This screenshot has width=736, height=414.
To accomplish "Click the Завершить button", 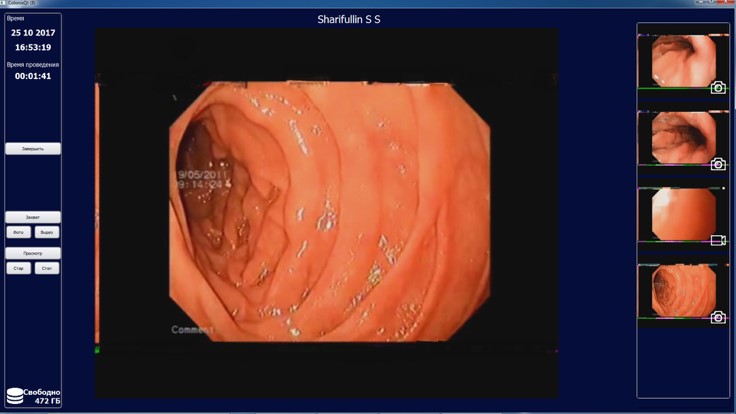I will point(33,148).
